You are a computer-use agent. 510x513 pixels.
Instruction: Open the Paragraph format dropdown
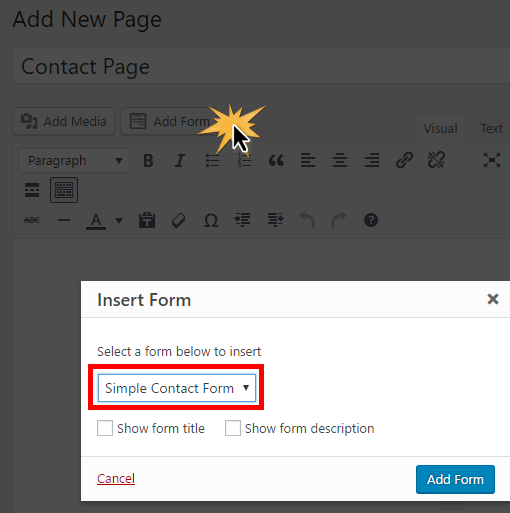pos(74,160)
